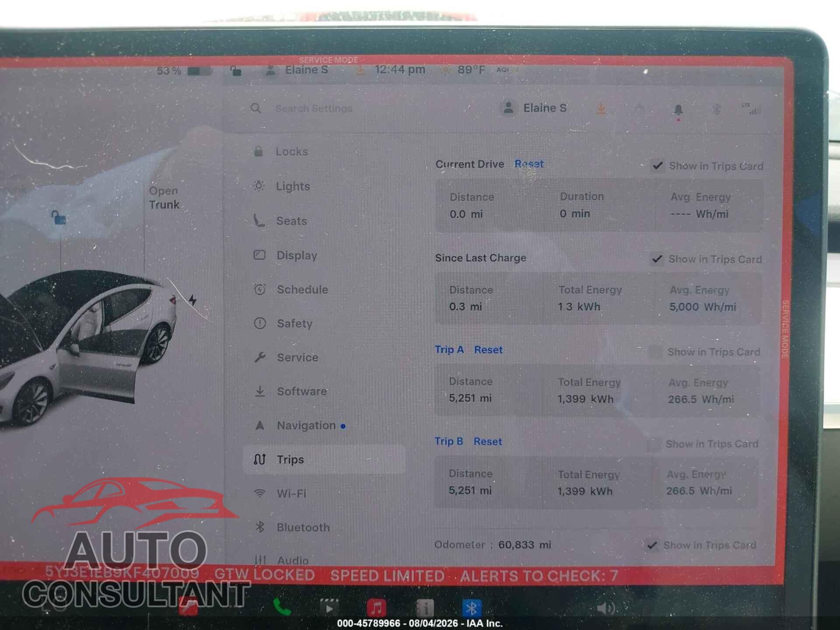Toggle Odometer Show in Trips Card
This screenshot has width=840, height=630.
[652, 545]
